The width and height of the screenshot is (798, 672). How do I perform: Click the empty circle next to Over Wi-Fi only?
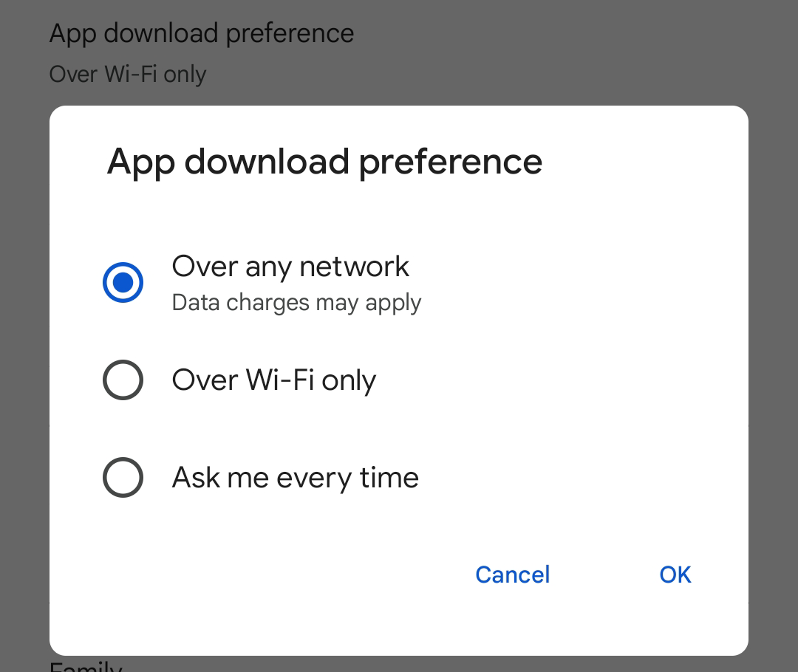[123, 380]
